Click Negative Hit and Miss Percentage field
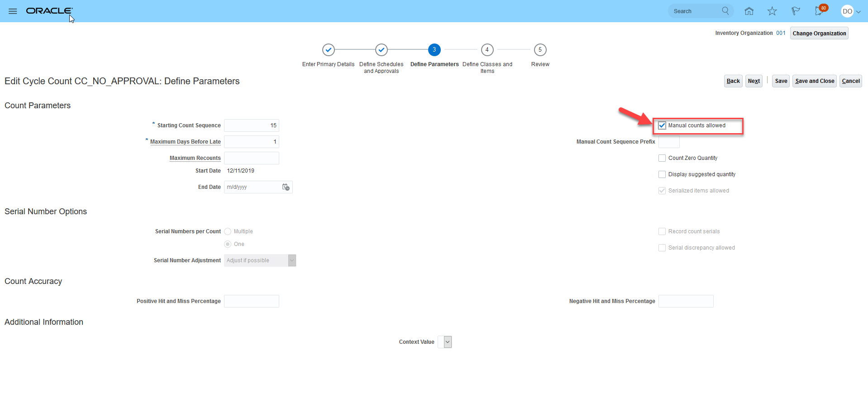This screenshot has height=409, width=868. tap(686, 301)
